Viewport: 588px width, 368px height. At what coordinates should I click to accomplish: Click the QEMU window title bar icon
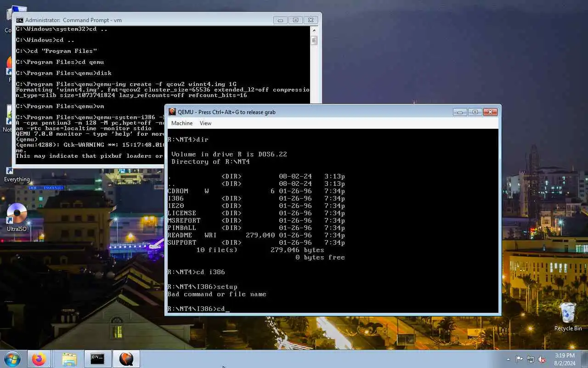pyautogui.click(x=172, y=112)
